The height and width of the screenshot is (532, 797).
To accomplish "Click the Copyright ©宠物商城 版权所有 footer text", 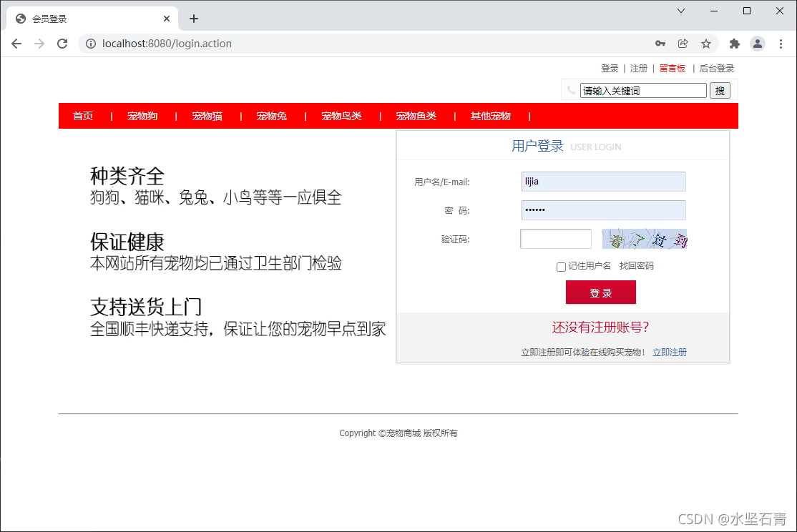I will pyautogui.click(x=398, y=433).
